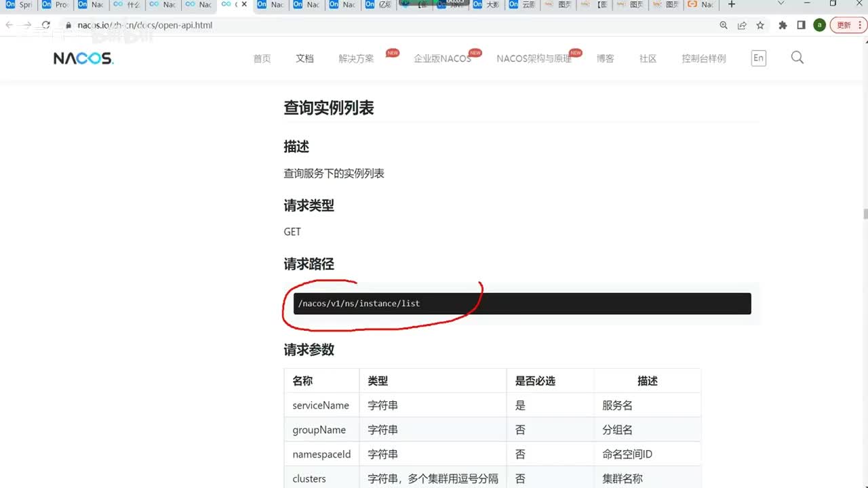The height and width of the screenshot is (488, 868).
Task: Click the serviceName parameter cell
Action: pyautogui.click(x=321, y=405)
